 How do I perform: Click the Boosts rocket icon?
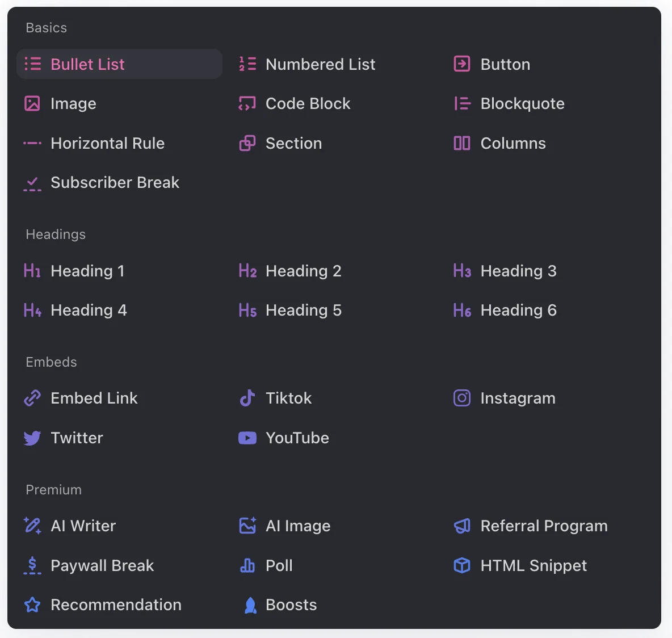[x=250, y=605]
